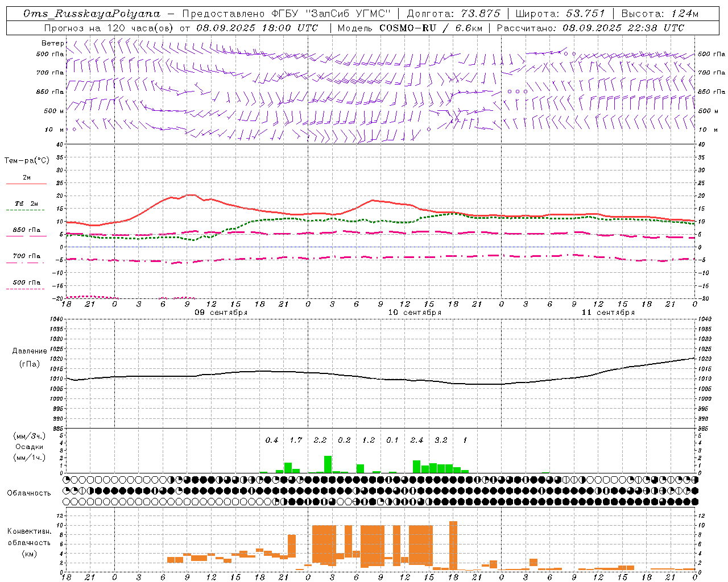Viewport: 728px width, 582px height.
Task: Click the (мм/1ч.) precipitation unit label
Action: click(x=29, y=458)
